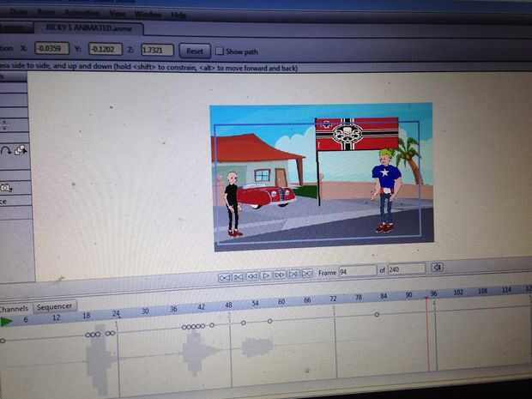Click the red flag in the canvas
Screen dimensions: 532x399
point(357,134)
